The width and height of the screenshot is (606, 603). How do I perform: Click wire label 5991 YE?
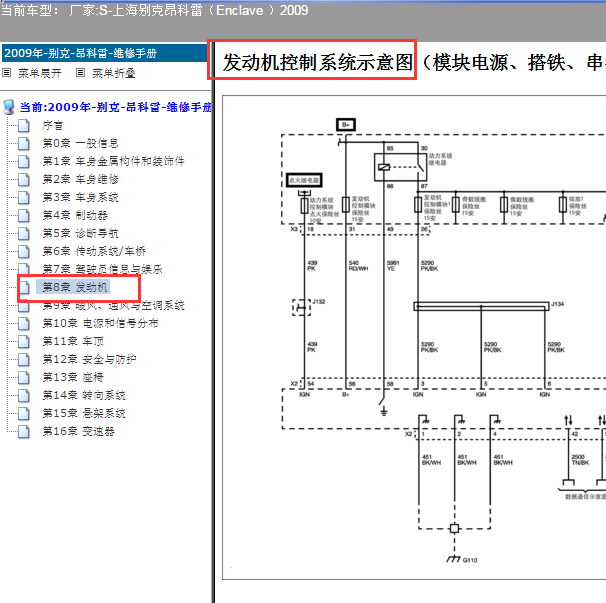pos(393,266)
